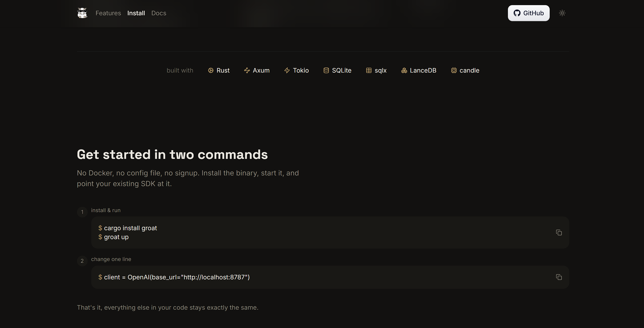Click the Tokio label
Screen dimensions: 644x328
301,70
